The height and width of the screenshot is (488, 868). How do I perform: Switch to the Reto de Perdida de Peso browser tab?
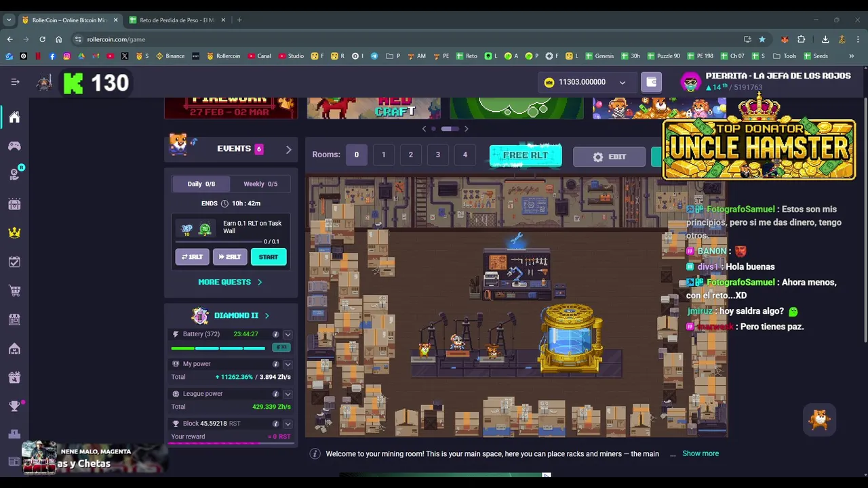tap(178, 20)
